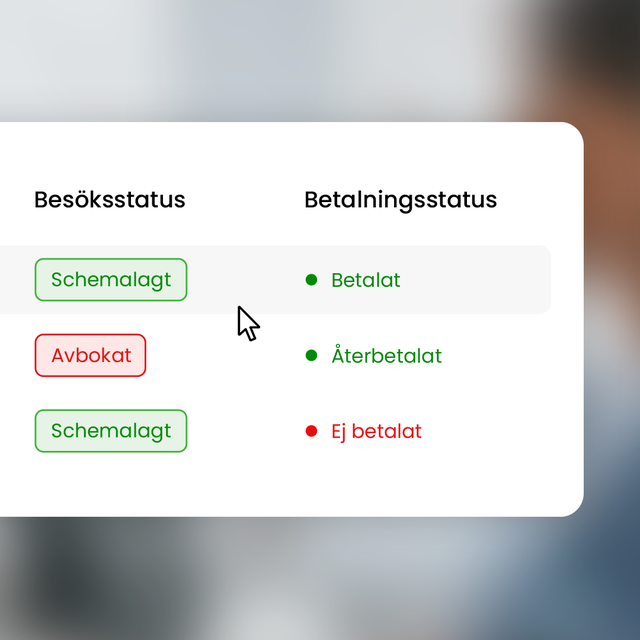Open the Betalat payment status text
Image resolution: width=640 pixels, height=640 pixels.
(x=366, y=280)
